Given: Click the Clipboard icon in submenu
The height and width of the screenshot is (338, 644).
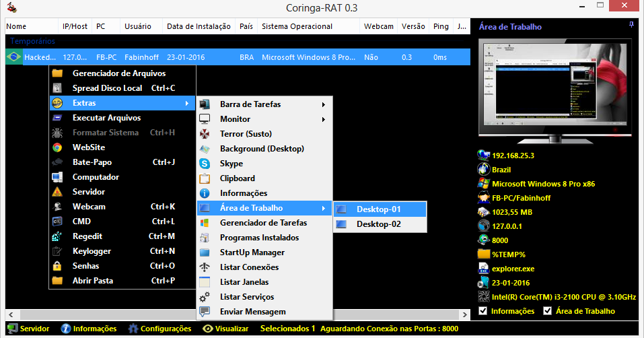Looking at the screenshot, I should pos(205,178).
